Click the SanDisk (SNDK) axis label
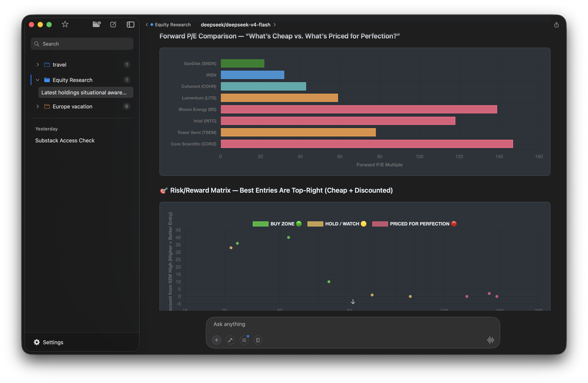 click(200, 63)
